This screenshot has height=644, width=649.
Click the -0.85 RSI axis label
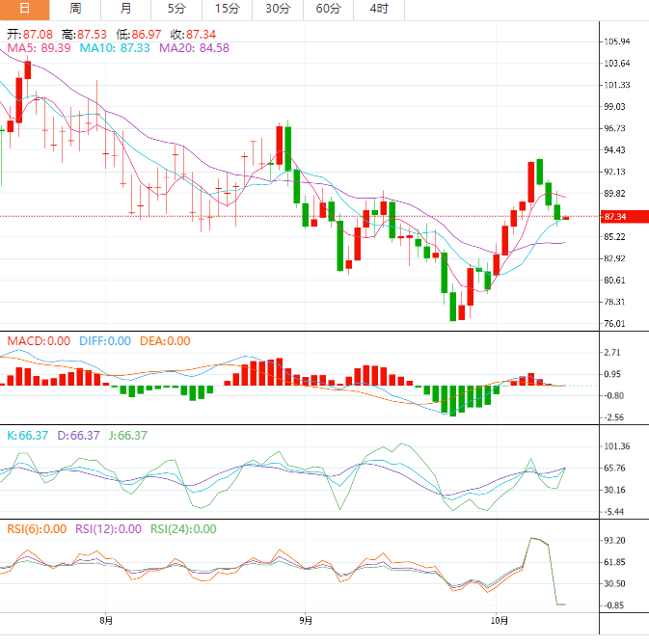tap(614, 605)
